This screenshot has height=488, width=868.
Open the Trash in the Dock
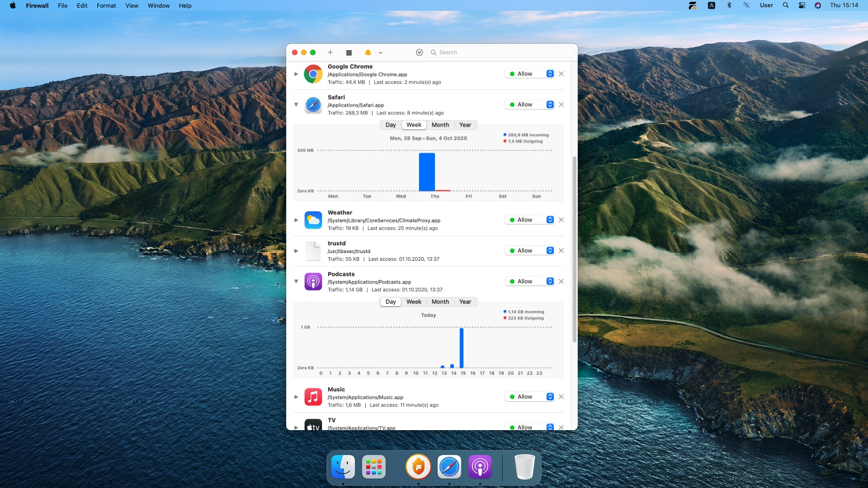click(x=524, y=467)
